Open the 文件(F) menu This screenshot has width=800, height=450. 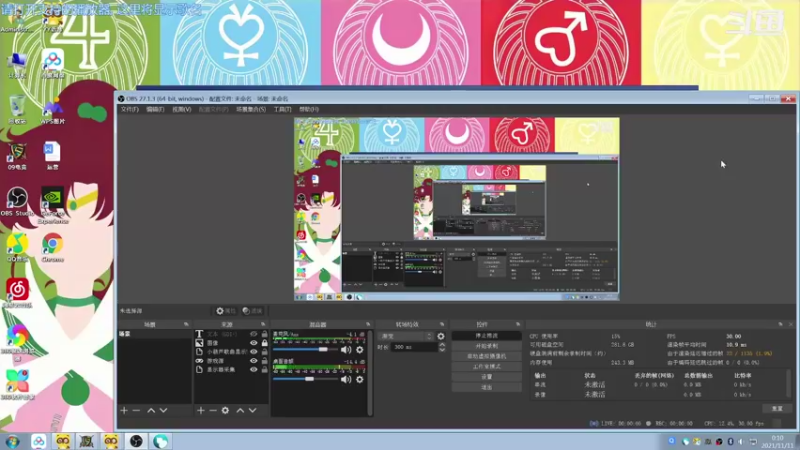coord(129,109)
